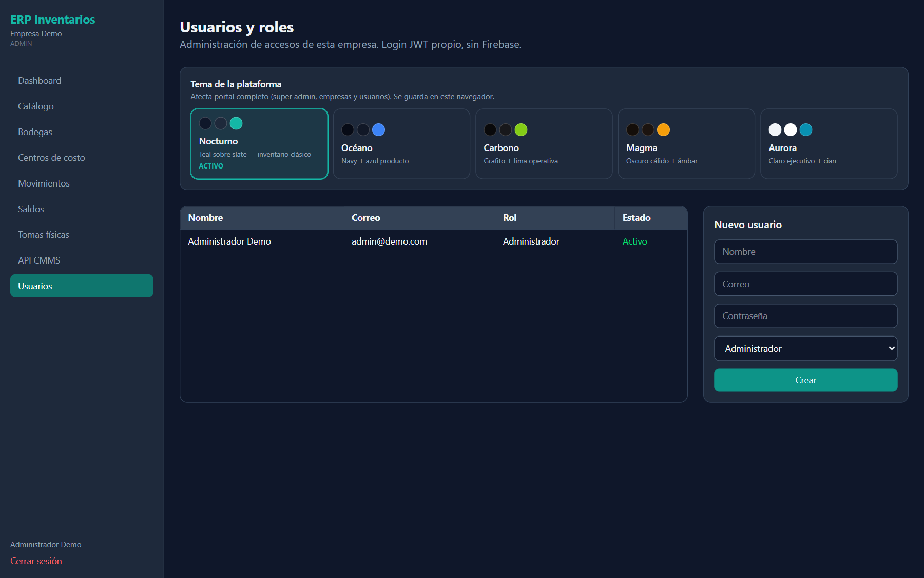Click the Empresa Demo company name
924x578 pixels.
point(36,34)
